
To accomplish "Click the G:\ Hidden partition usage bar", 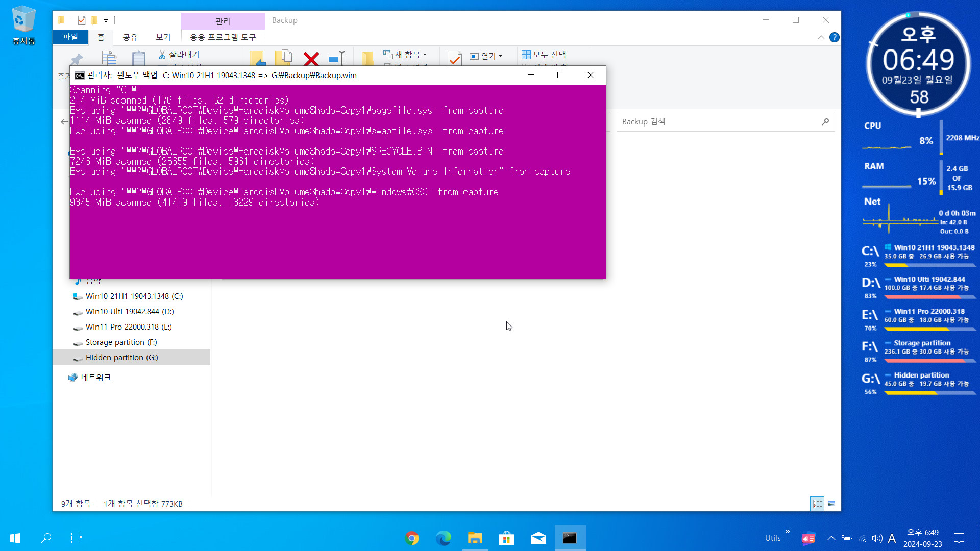I will tap(929, 393).
